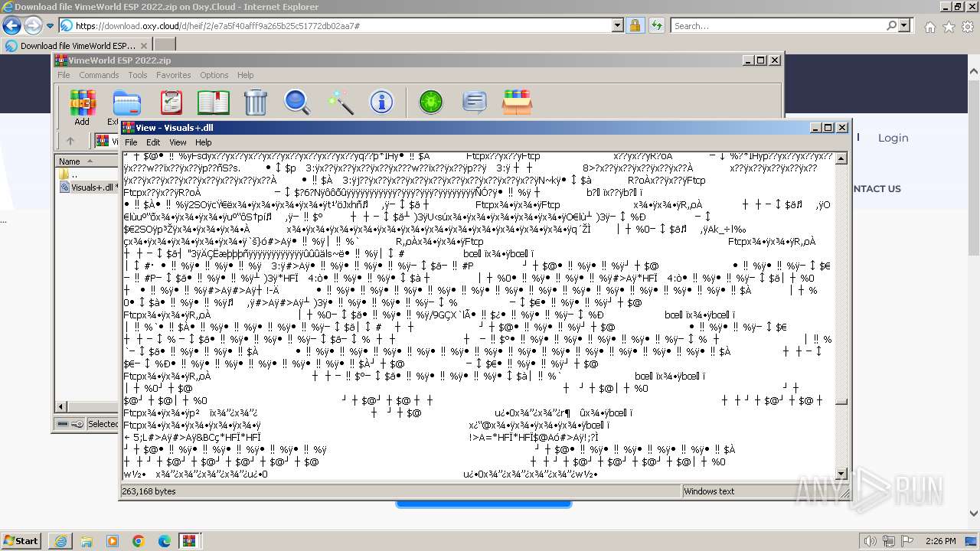Screen dimensions: 980x551
Task: Click the network icon in system tray
Action: coord(889,541)
